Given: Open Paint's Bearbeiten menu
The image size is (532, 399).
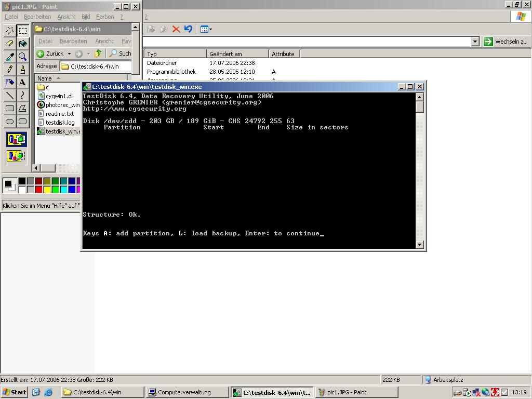Looking at the screenshot, I should (37, 17).
